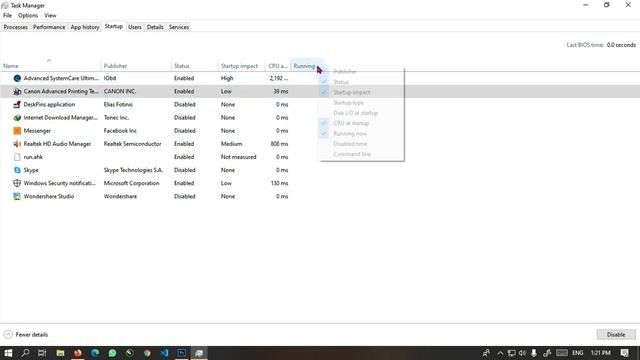Image resolution: width=640 pixels, height=360 pixels.
Task: Click the microphone tray icon
Action: [x=534, y=353]
